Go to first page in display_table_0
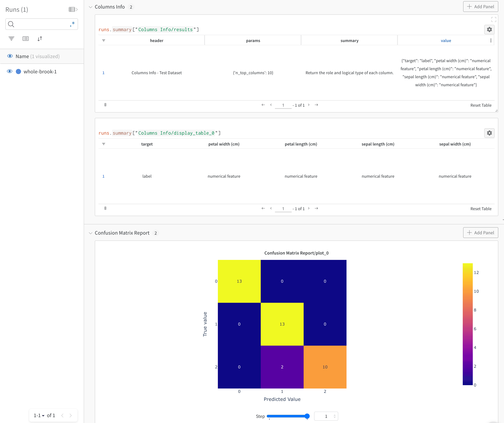 [x=263, y=208]
